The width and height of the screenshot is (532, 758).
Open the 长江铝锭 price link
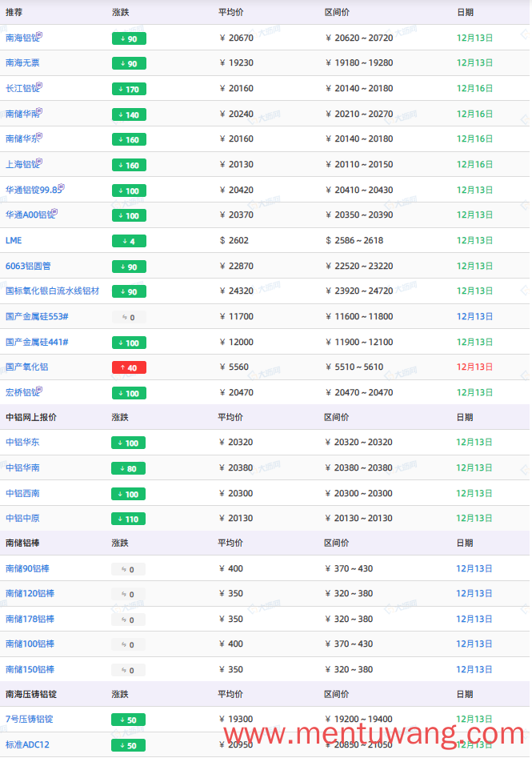tap(22, 89)
